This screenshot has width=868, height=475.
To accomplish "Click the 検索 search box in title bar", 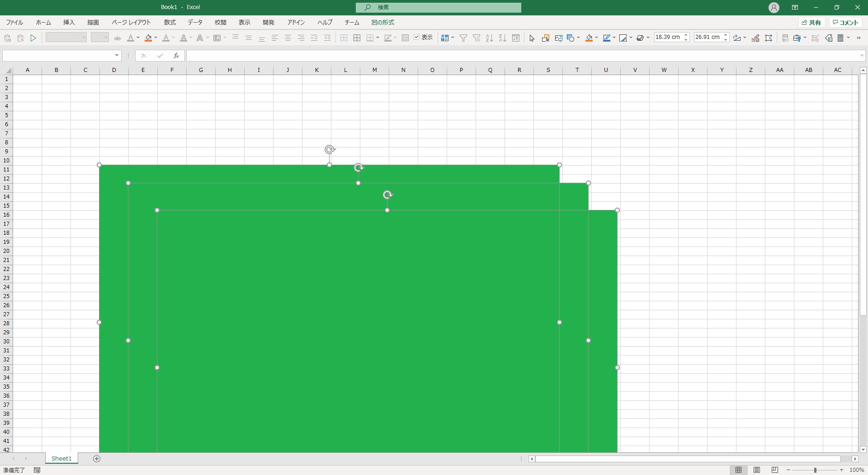I will click(x=438, y=7).
